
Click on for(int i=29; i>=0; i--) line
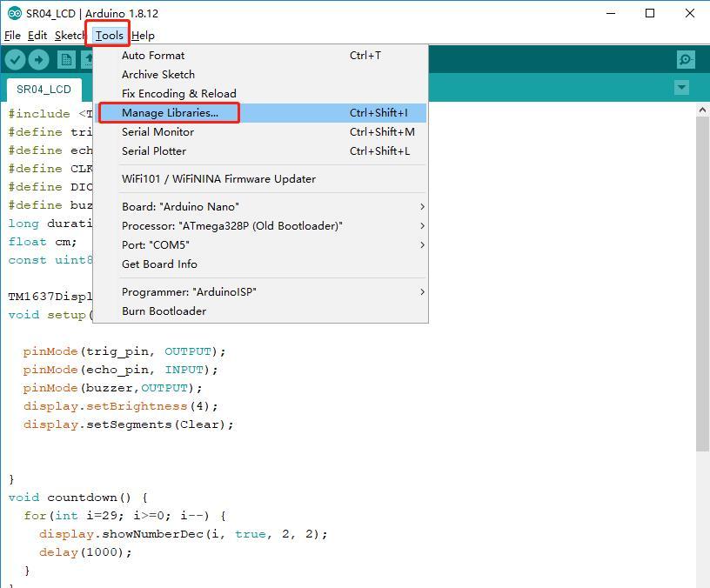(124, 516)
